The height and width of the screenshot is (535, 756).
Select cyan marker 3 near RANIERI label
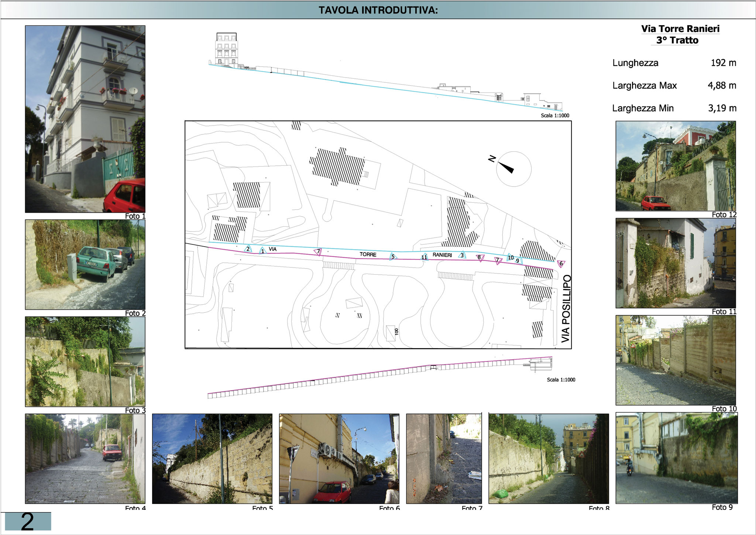[462, 255]
